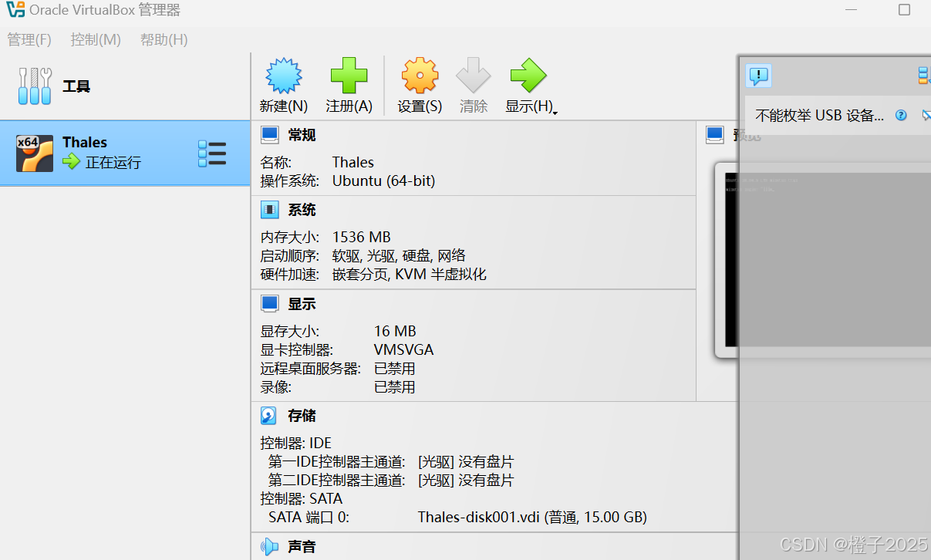931x560 pixels.
Task: Click the preview panel monitor icon
Action: 715,135
